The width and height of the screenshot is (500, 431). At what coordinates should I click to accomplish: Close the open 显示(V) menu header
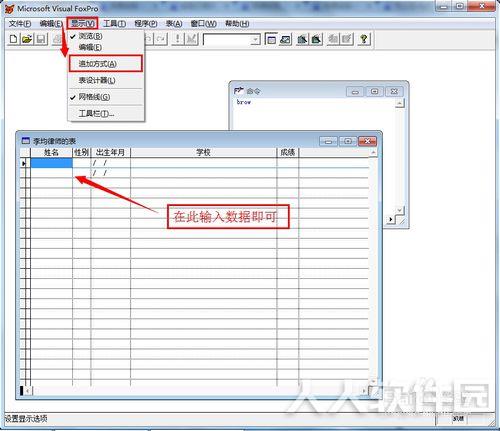[82, 23]
